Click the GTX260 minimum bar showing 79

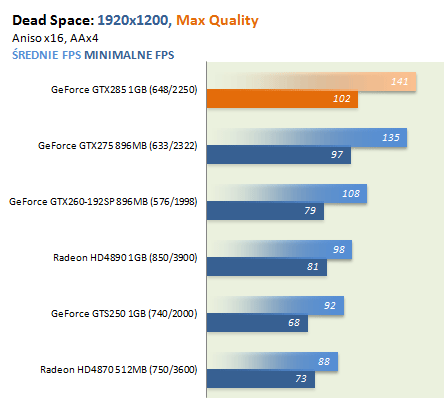coord(265,211)
